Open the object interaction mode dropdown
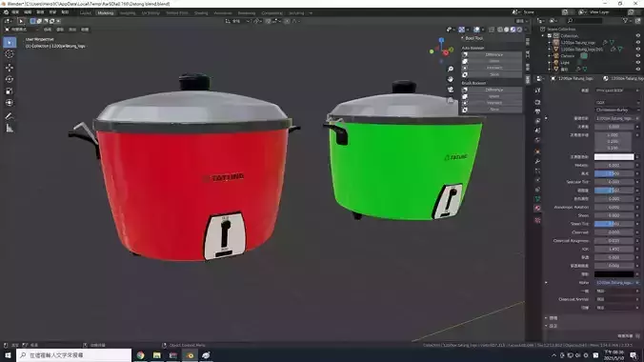The height and width of the screenshot is (362, 644). coord(21,30)
